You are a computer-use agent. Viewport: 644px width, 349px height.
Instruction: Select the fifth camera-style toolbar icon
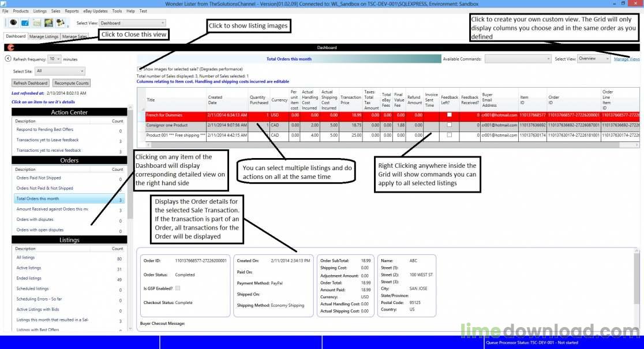click(61, 22)
